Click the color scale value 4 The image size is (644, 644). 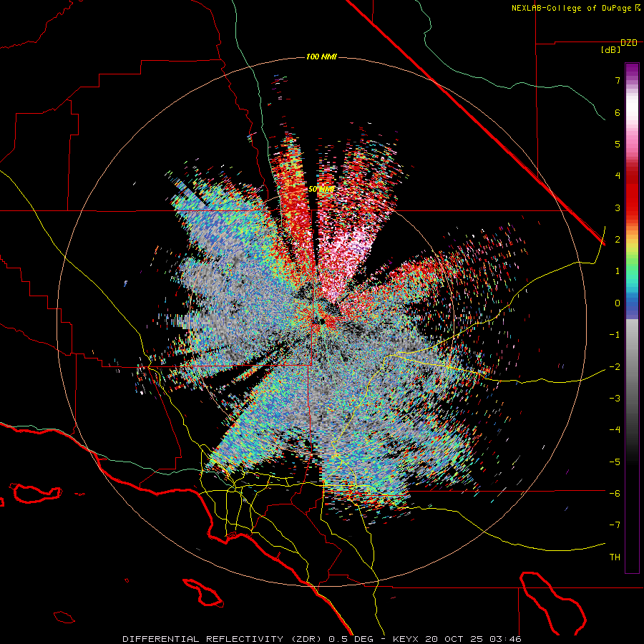(618, 176)
